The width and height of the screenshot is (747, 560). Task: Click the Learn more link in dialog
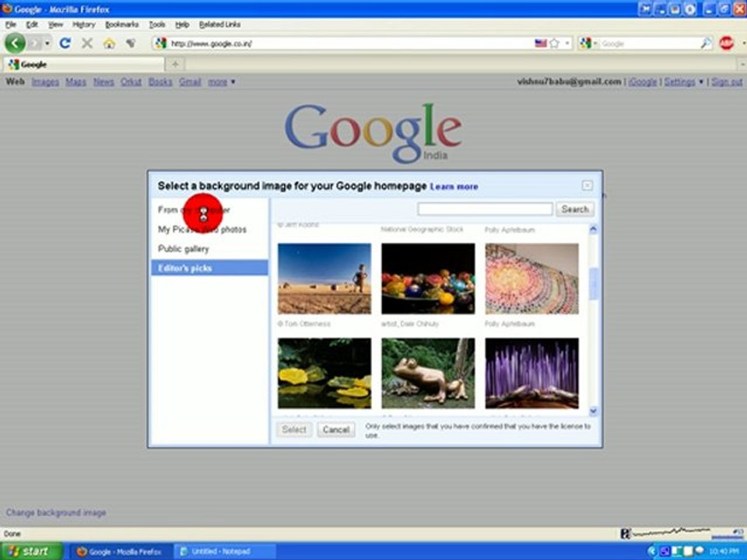(x=454, y=187)
